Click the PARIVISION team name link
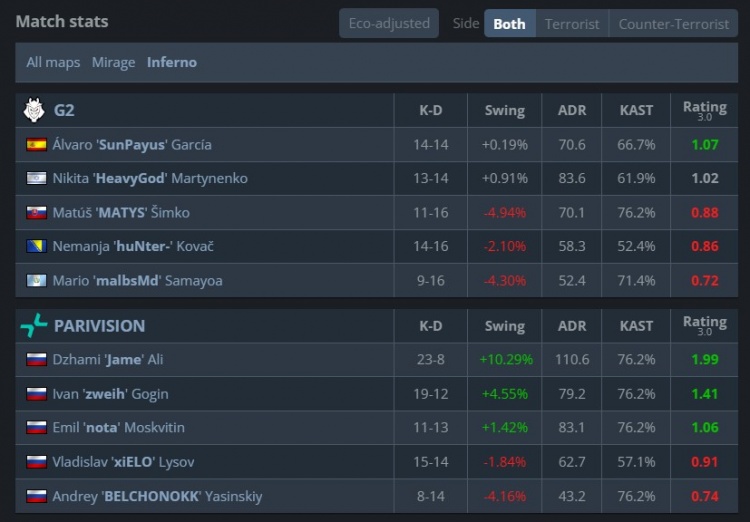The image size is (750, 522). (99, 325)
